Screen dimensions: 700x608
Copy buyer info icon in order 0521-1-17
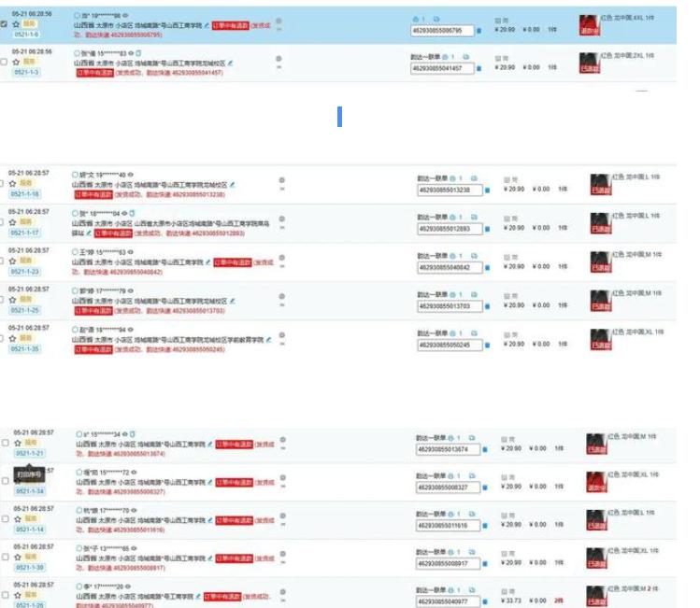[x=132, y=213]
